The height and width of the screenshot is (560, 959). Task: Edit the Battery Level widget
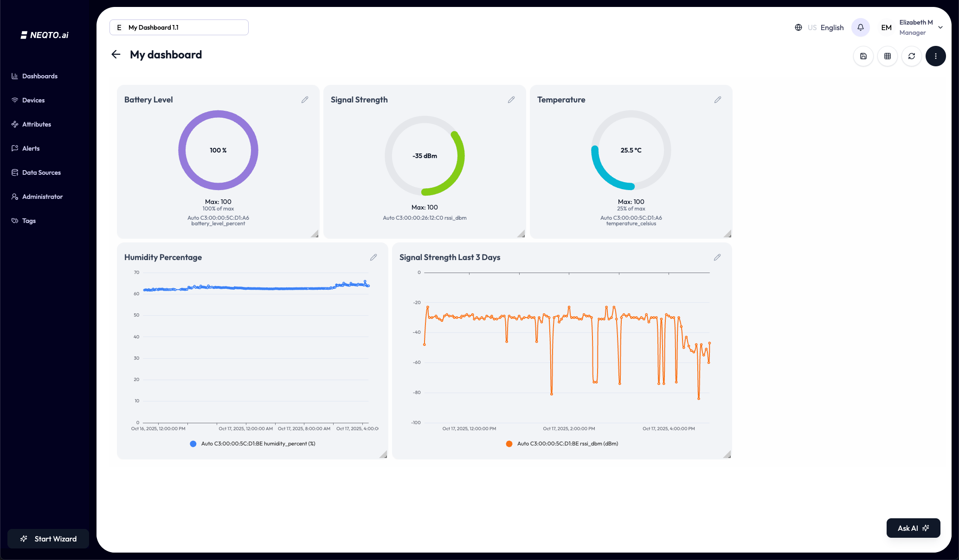[305, 99]
